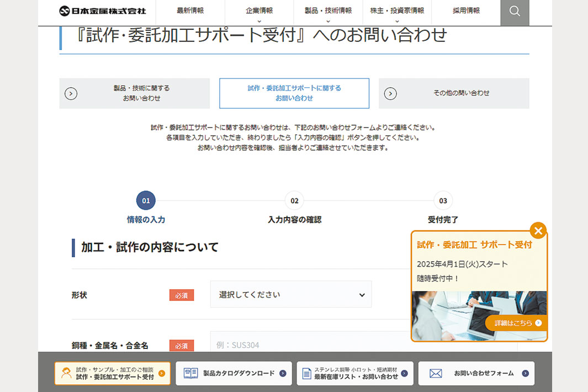Click the Nippon Kinzoku company logo
Viewport: 588px width, 392px height.
point(103,11)
